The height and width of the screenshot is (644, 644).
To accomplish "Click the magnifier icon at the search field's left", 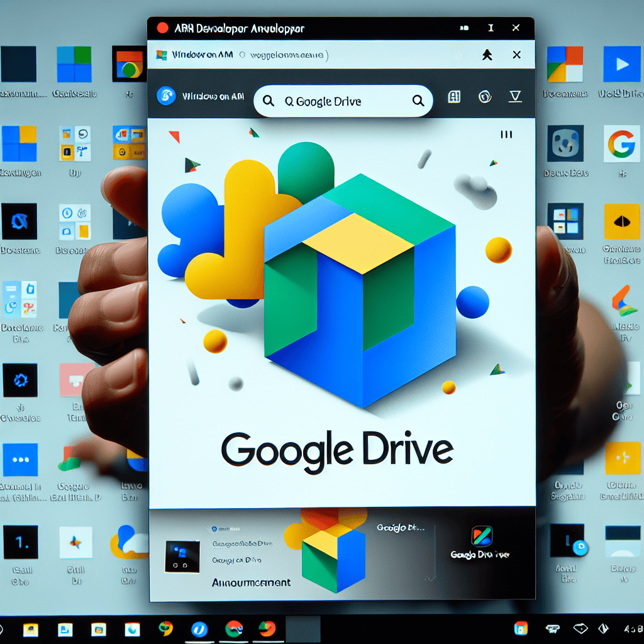I will (x=268, y=101).
